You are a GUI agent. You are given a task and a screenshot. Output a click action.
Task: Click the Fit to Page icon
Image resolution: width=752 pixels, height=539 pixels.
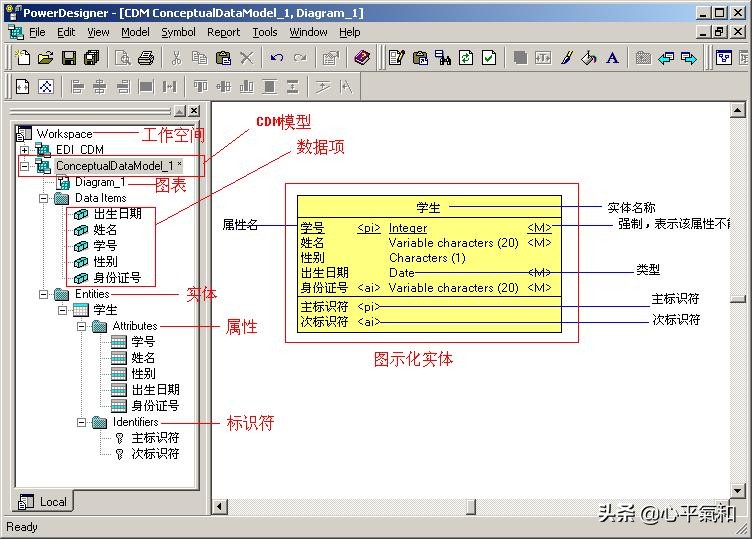pos(23,87)
